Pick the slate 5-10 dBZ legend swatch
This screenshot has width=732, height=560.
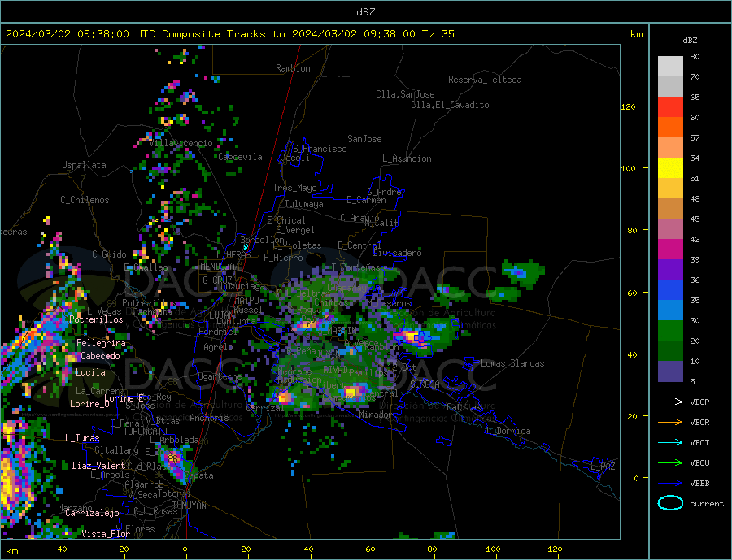tap(670, 371)
